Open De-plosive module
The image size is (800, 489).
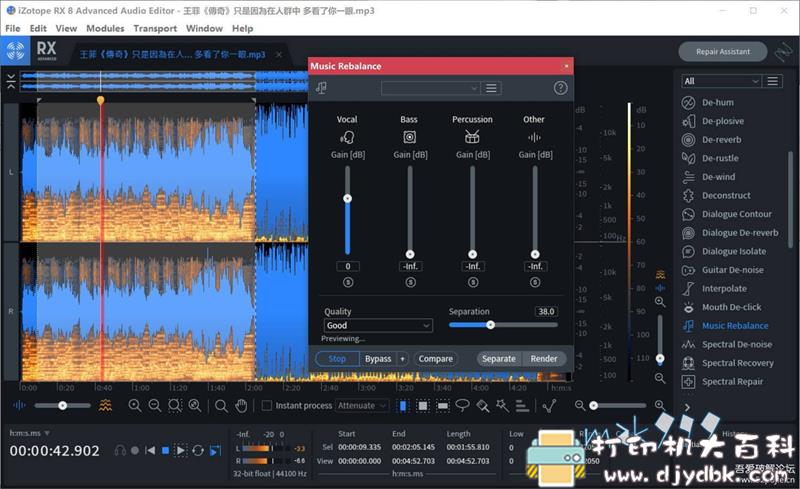point(722,121)
